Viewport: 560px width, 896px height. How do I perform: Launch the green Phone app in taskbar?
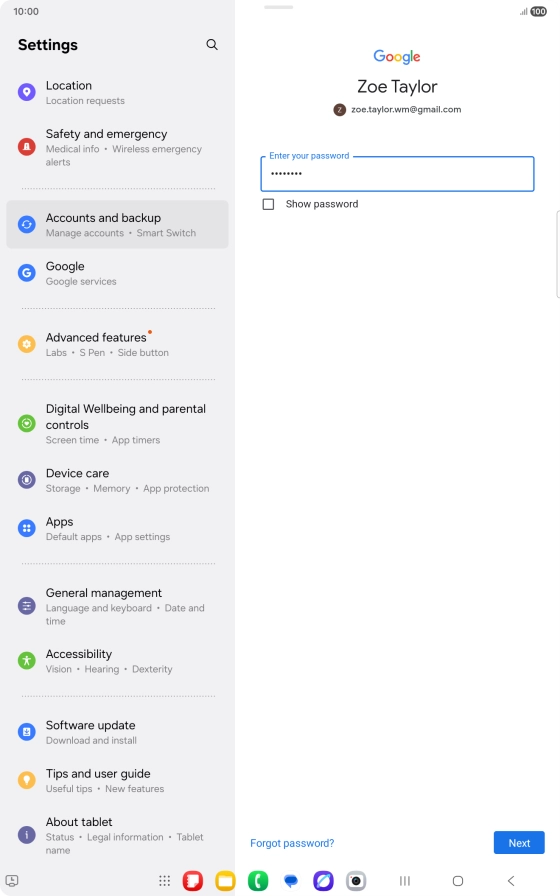[258, 881]
